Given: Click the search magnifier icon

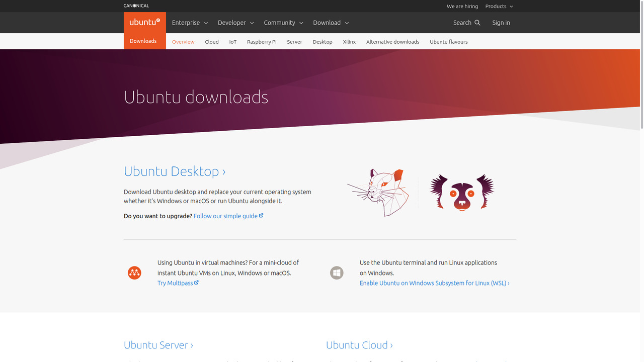Looking at the screenshot, I should 477,23.
